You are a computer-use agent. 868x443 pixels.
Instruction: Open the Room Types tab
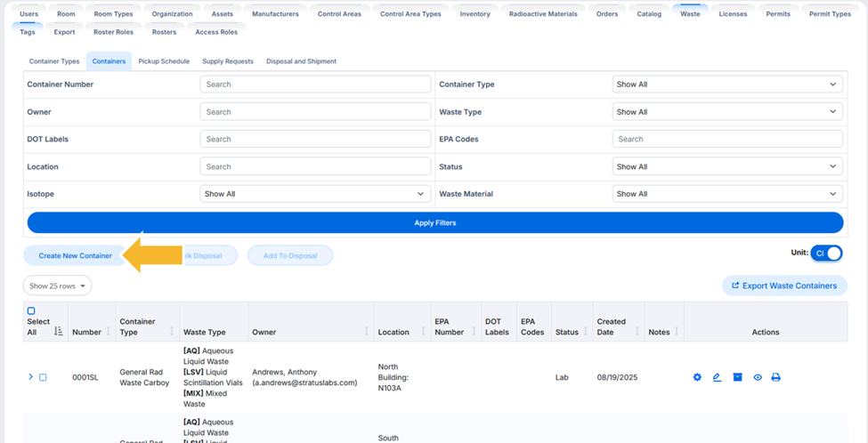click(113, 14)
